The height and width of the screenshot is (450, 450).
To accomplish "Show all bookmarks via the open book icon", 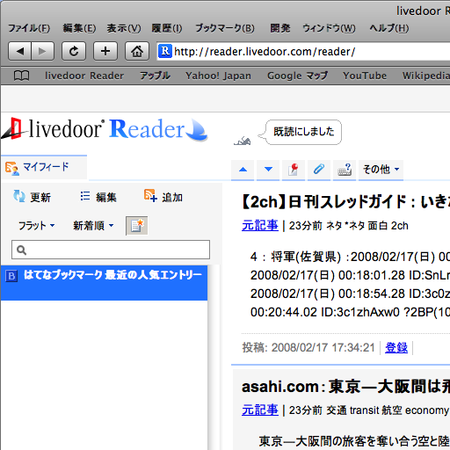I will coord(21,76).
